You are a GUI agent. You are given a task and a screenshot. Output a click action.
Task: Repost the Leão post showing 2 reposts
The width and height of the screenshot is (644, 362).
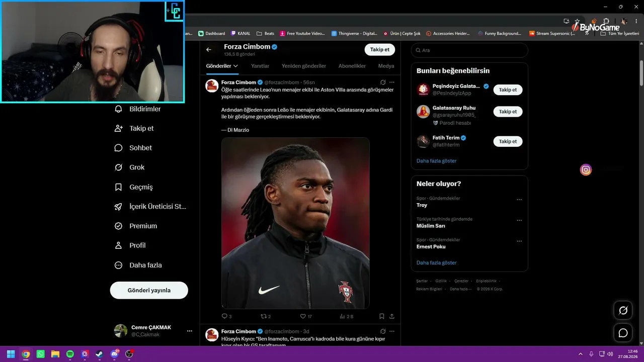pyautogui.click(x=265, y=316)
